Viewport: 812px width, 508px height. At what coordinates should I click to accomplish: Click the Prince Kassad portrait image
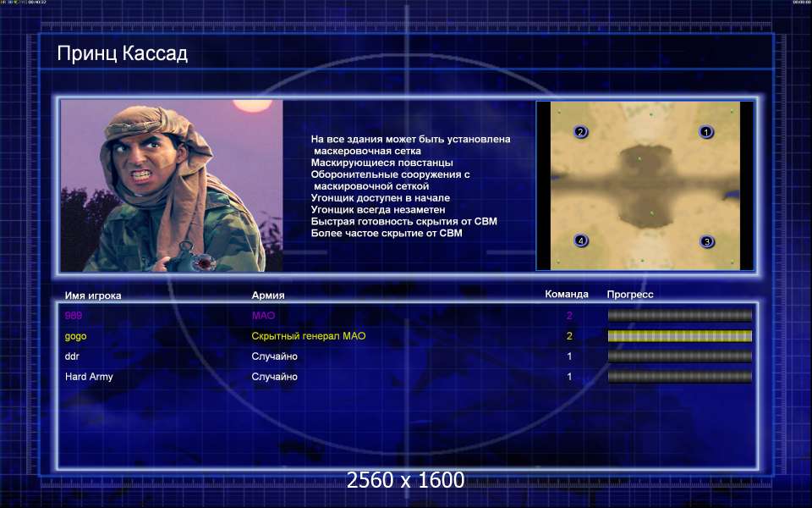(x=172, y=185)
